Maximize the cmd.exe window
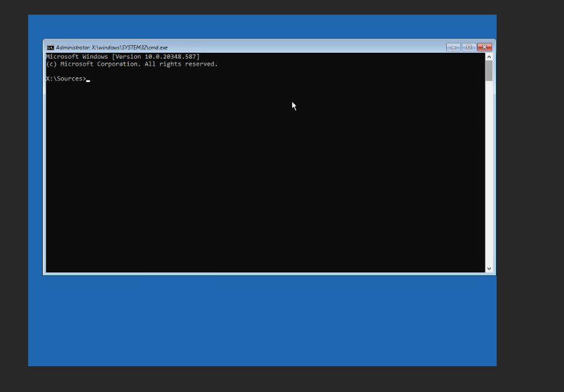Viewport: 564px width, 392px height. click(x=469, y=47)
